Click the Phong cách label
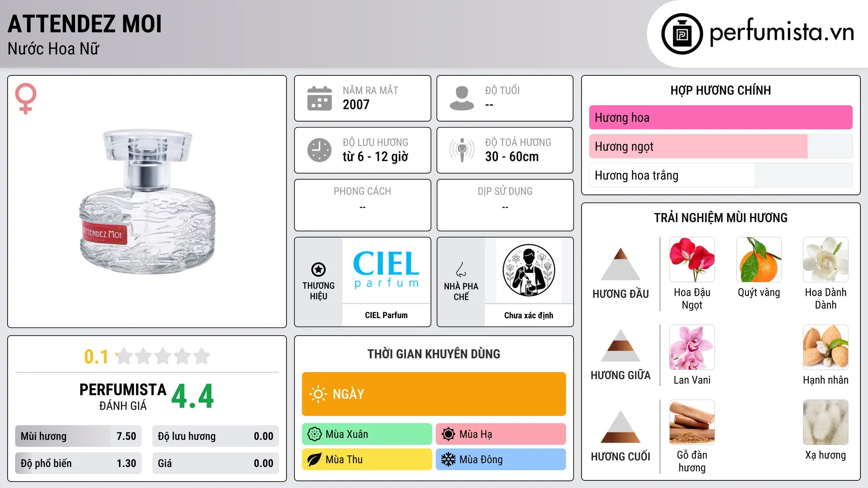Image resolution: width=868 pixels, height=488 pixels. click(362, 191)
